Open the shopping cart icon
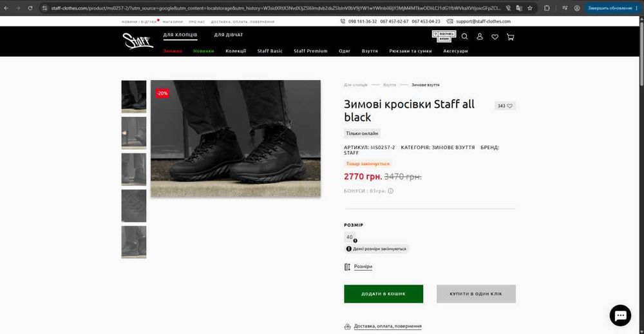The image size is (644, 334). (511, 37)
